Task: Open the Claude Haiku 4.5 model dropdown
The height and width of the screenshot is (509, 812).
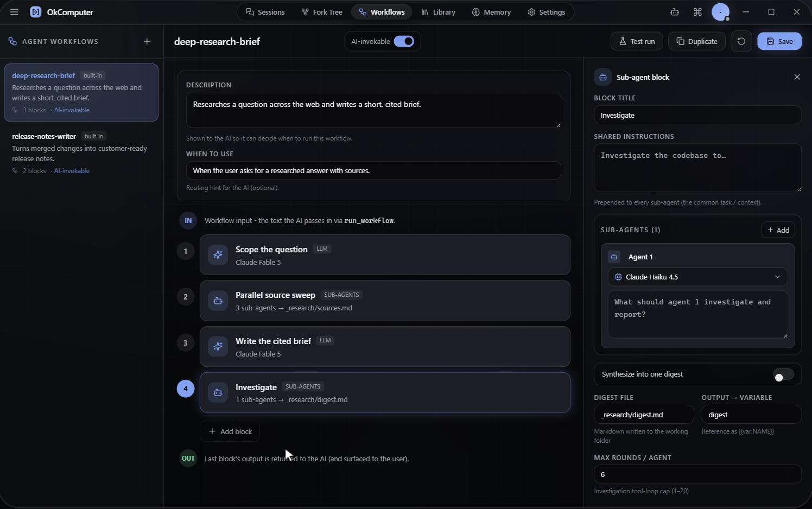Action: pyautogui.click(x=697, y=277)
